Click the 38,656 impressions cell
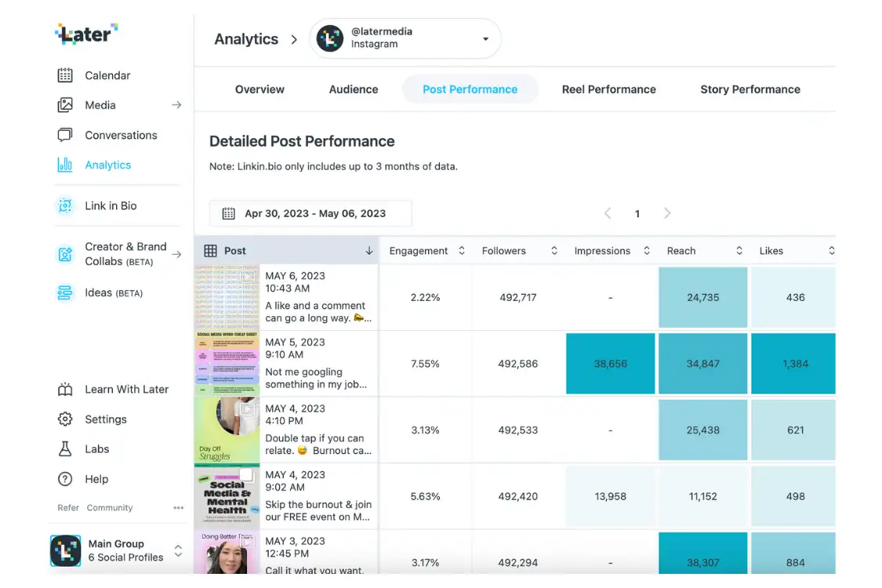Screen dimensions: 882x588 click(610, 364)
